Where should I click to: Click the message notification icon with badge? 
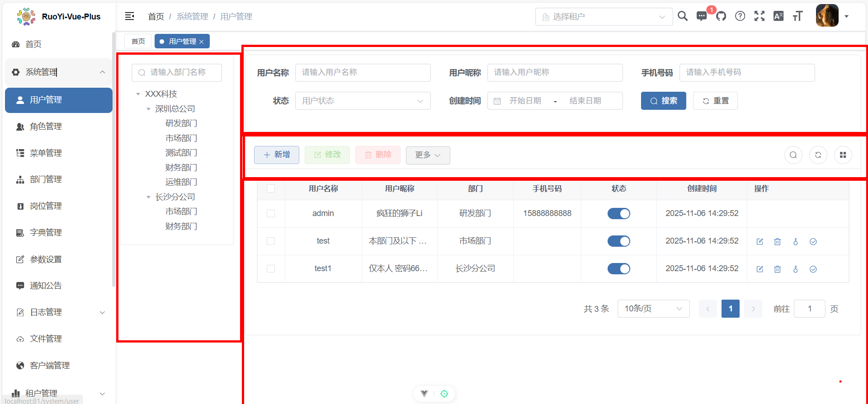702,17
